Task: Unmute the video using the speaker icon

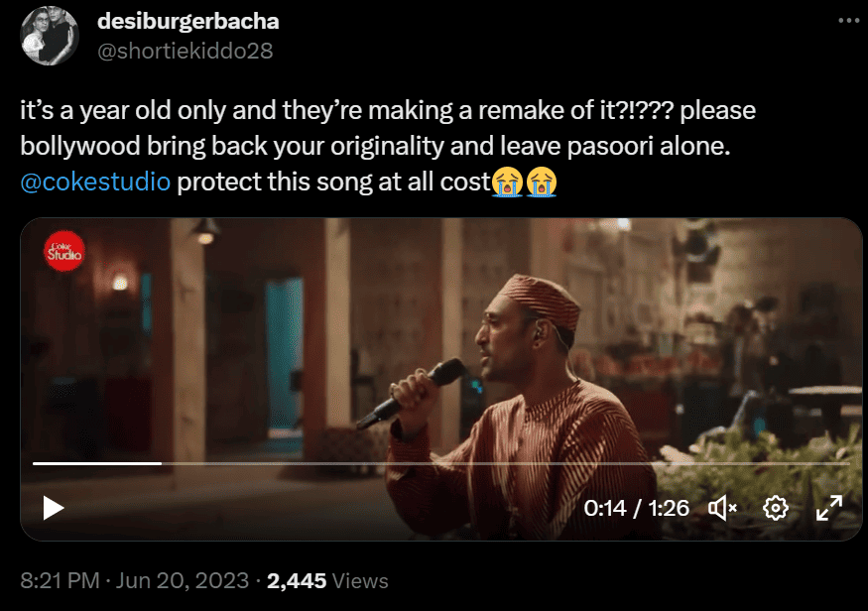Action: pos(722,509)
